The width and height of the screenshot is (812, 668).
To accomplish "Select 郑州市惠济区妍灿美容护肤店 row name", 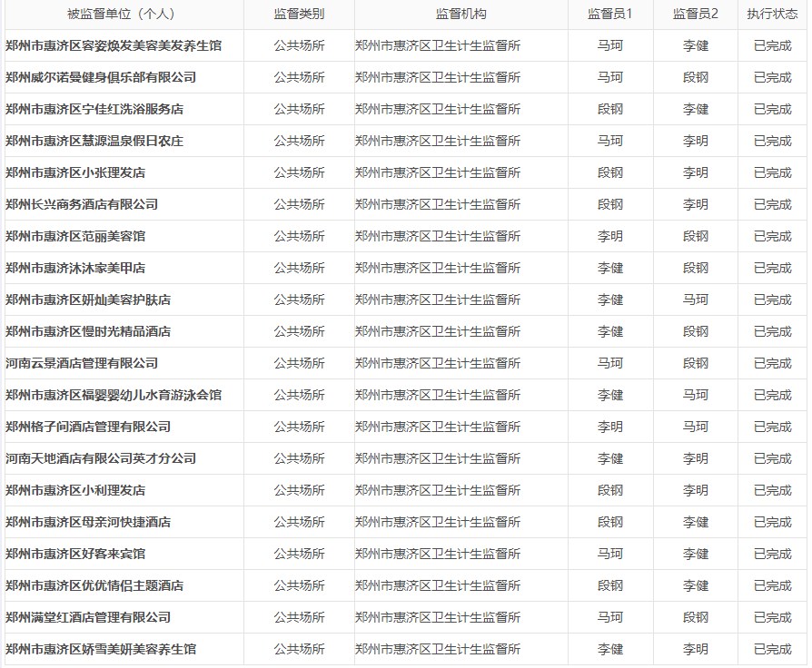I will click(x=88, y=300).
